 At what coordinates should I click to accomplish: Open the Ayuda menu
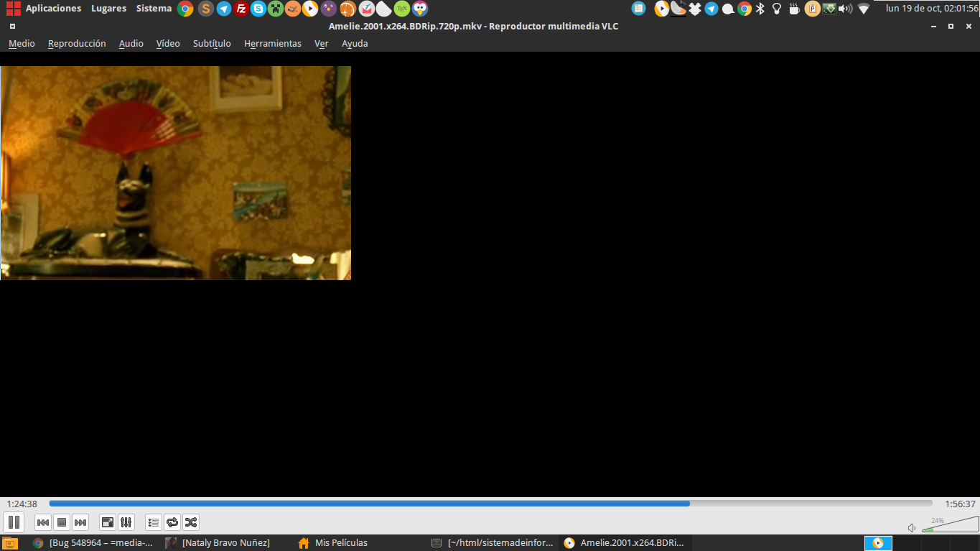pyautogui.click(x=355, y=44)
